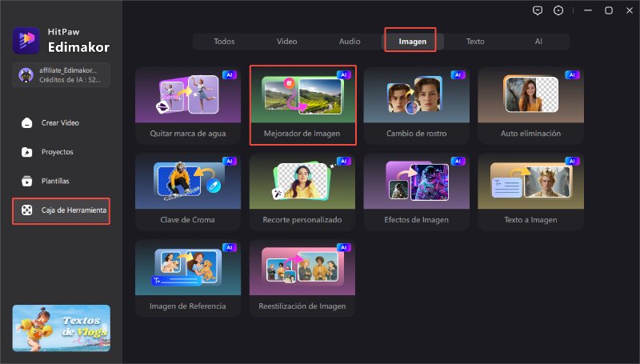Click the cat avatar in account panel
Screen dimensions: 640x364
tap(26, 74)
